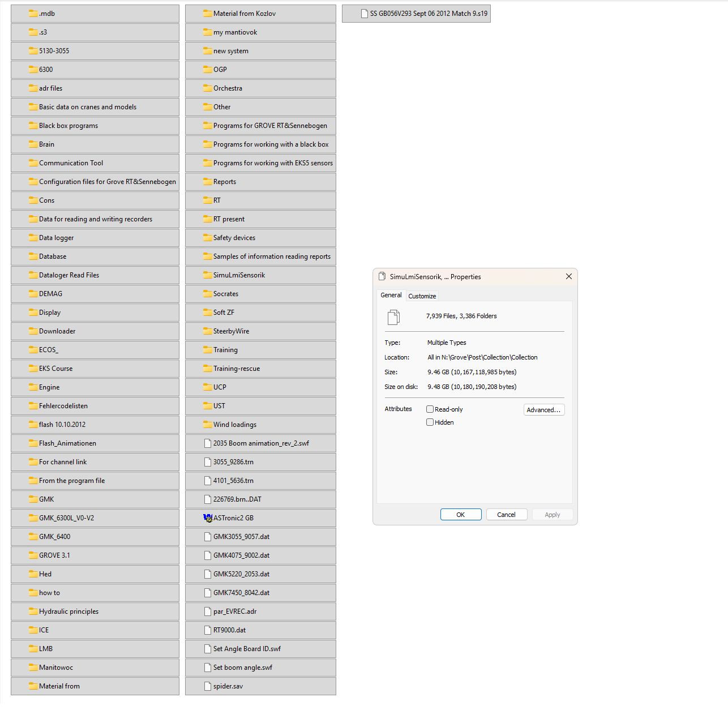Click the Brain folder icon
This screenshot has height=710, width=728.
click(32, 144)
